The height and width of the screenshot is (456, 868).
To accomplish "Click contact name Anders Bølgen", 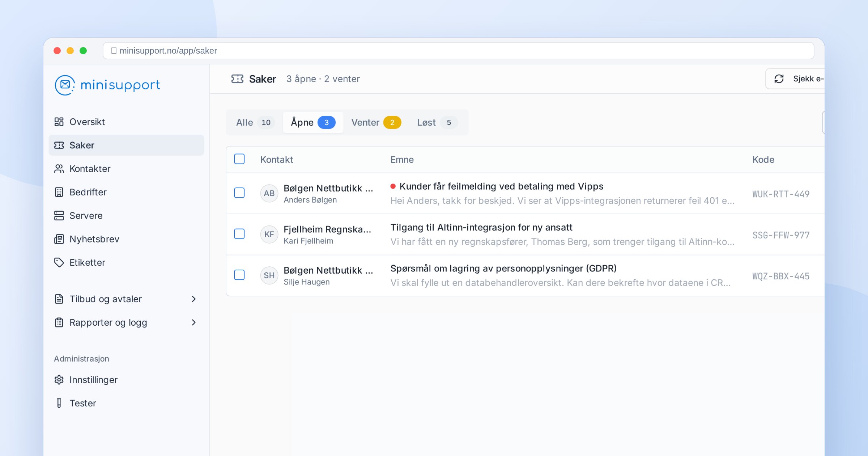I will point(310,200).
